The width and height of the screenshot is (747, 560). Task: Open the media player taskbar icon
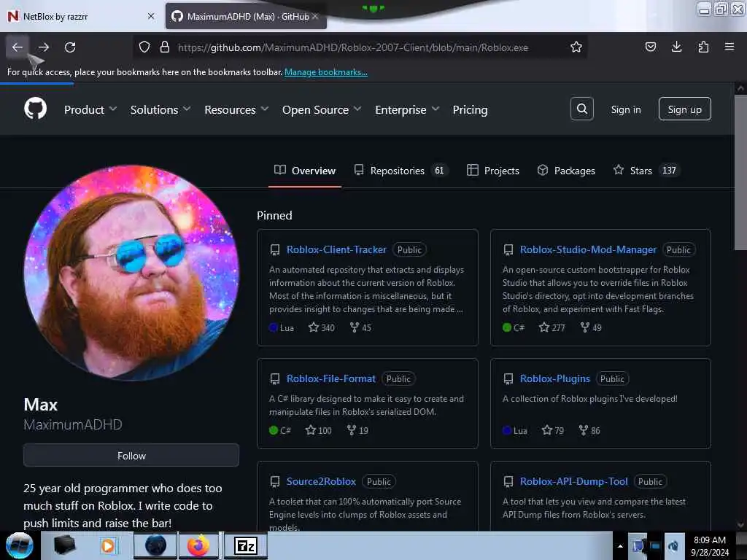pos(108,545)
